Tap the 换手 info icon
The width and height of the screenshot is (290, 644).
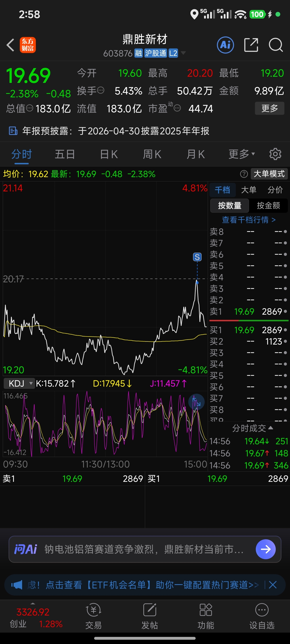[101, 90]
